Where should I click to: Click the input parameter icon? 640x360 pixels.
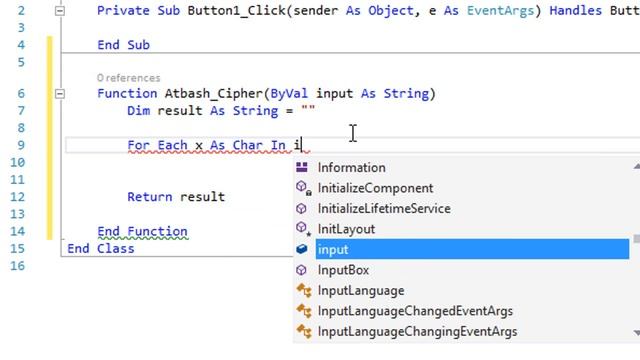pyautogui.click(x=302, y=249)
